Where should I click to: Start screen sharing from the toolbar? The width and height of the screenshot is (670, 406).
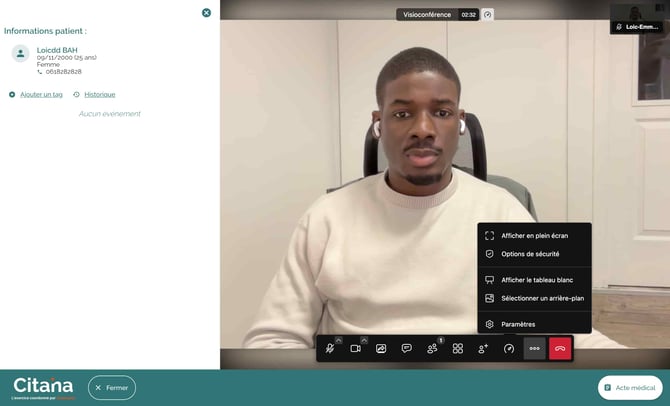(x=381, y=349)
